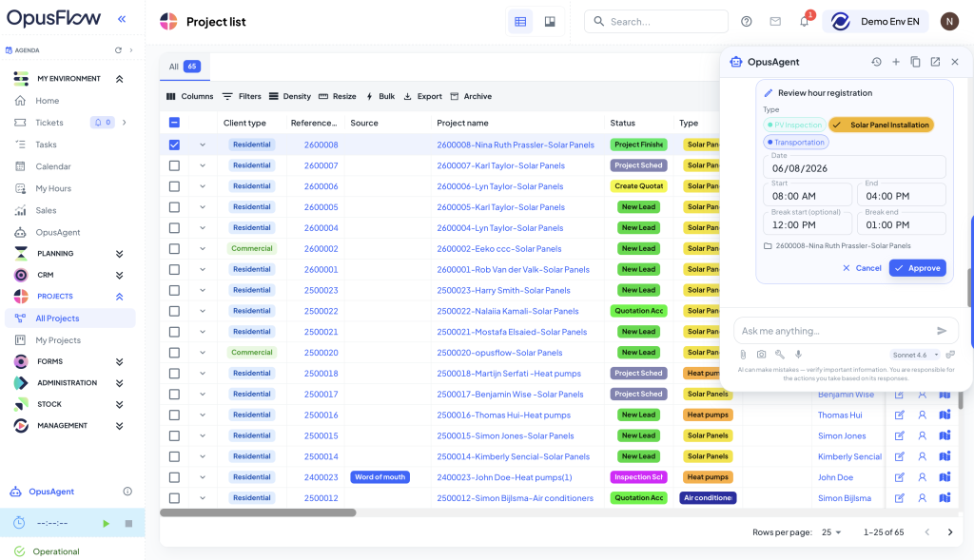This screenshot has height=560, width=974.
Task: Click the horizontal table scrollbar
Action: coord(258,512)
